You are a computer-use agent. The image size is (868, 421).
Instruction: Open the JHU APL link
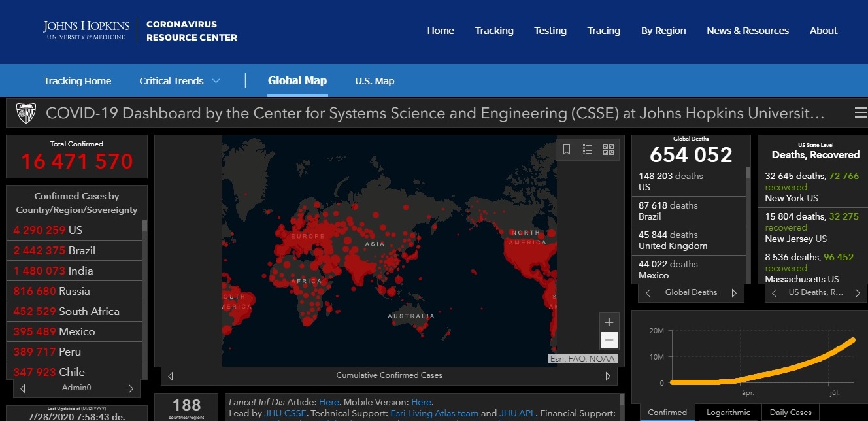coord(516,413)
